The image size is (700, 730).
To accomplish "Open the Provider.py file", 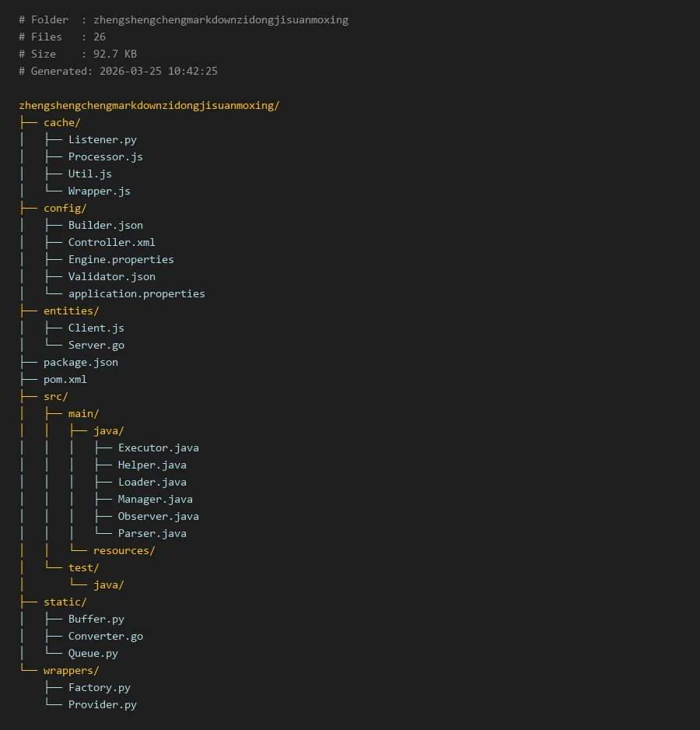I will 102,704.
